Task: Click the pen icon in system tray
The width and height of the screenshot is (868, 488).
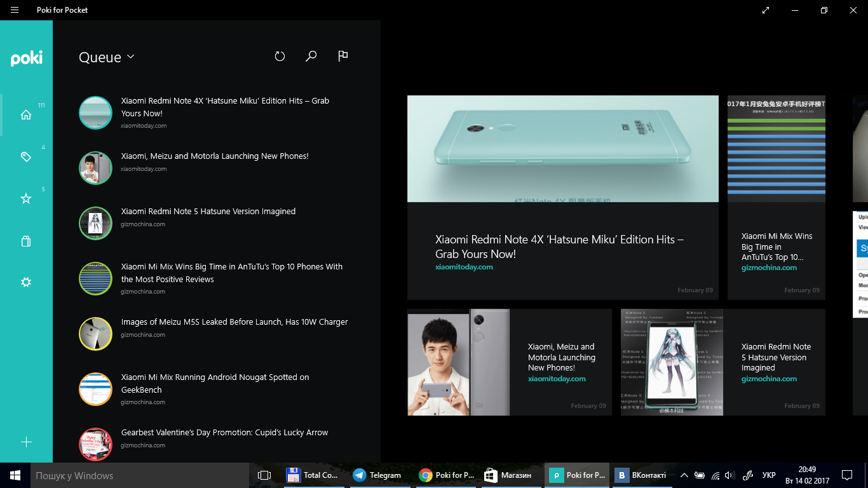Action: [748, 475]
